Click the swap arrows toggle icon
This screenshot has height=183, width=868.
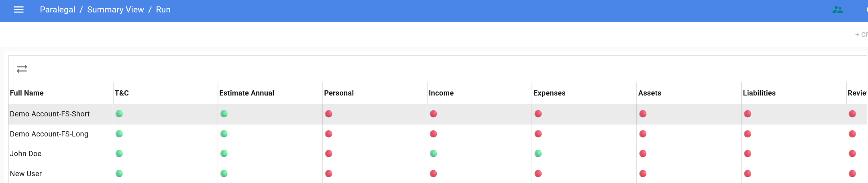click(22, 69)
